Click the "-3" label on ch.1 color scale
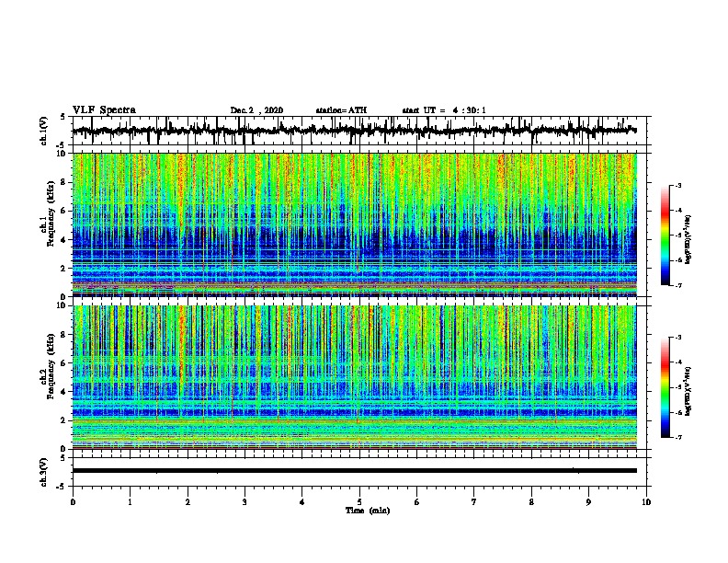Screen dimensions: 728x563 (677, 186)
